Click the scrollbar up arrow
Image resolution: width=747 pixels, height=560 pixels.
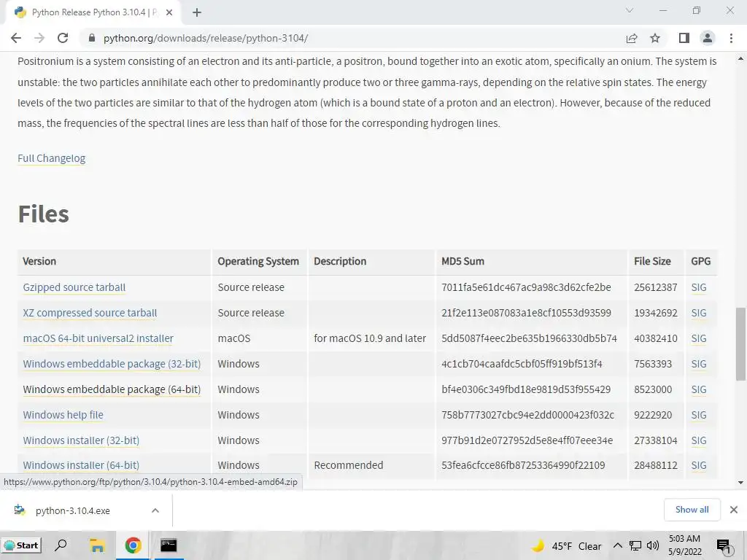(740, 59)
